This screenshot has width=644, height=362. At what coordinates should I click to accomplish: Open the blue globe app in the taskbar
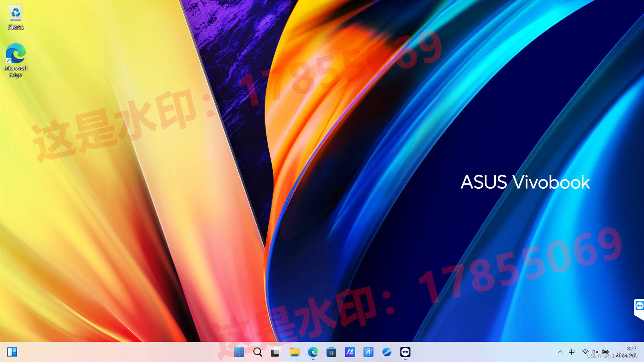point(387,352)
